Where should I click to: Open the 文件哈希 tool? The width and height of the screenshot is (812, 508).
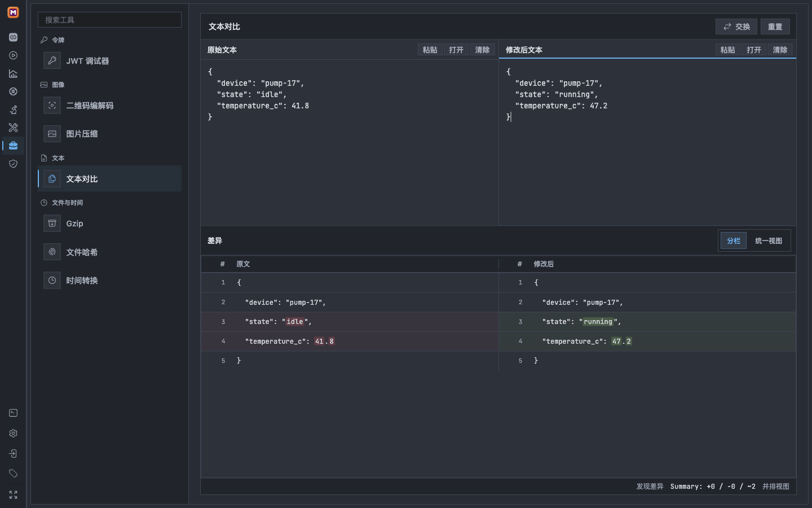pos(109,252)
